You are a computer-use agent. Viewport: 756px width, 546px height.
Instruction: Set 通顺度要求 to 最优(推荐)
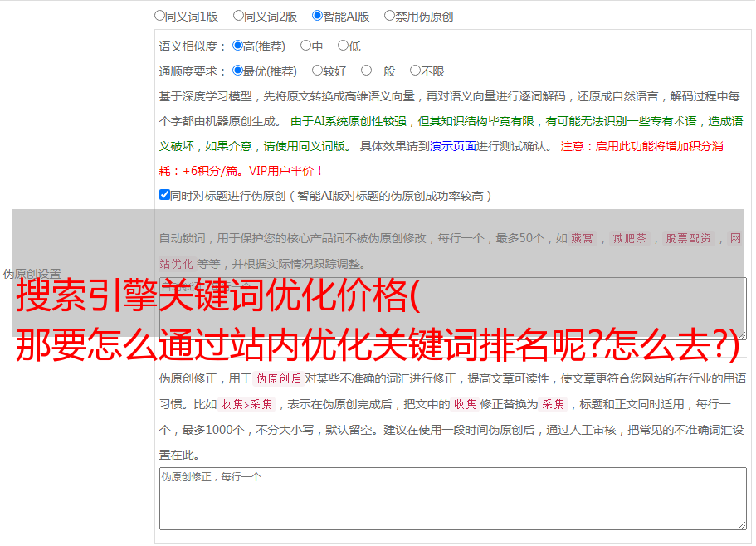[237, 71]
